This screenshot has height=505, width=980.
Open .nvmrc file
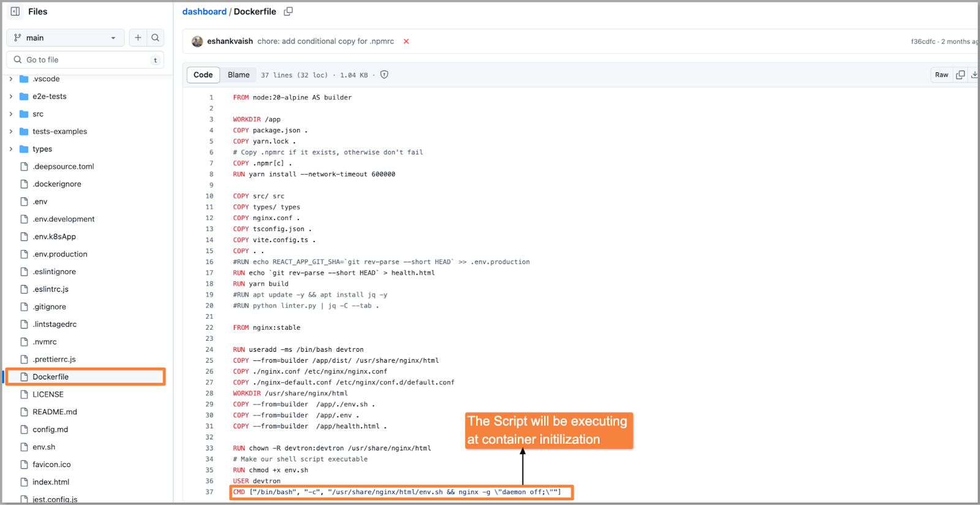click(x=45, y=342)
